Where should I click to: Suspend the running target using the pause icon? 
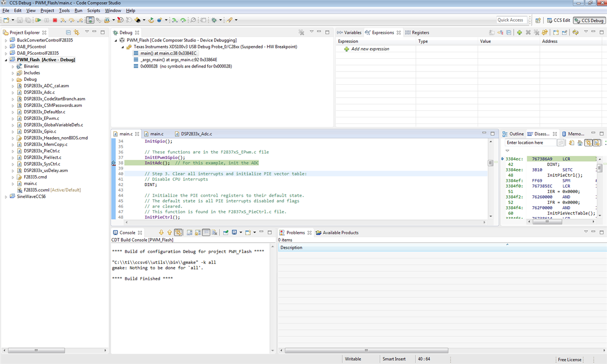point(46,20)
